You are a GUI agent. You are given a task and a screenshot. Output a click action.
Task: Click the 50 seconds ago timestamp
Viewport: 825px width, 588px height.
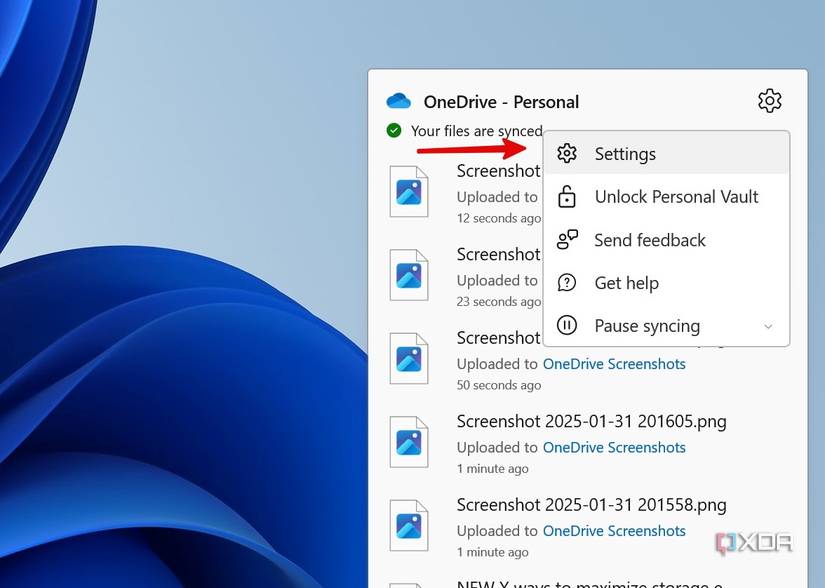pos(498,386)
